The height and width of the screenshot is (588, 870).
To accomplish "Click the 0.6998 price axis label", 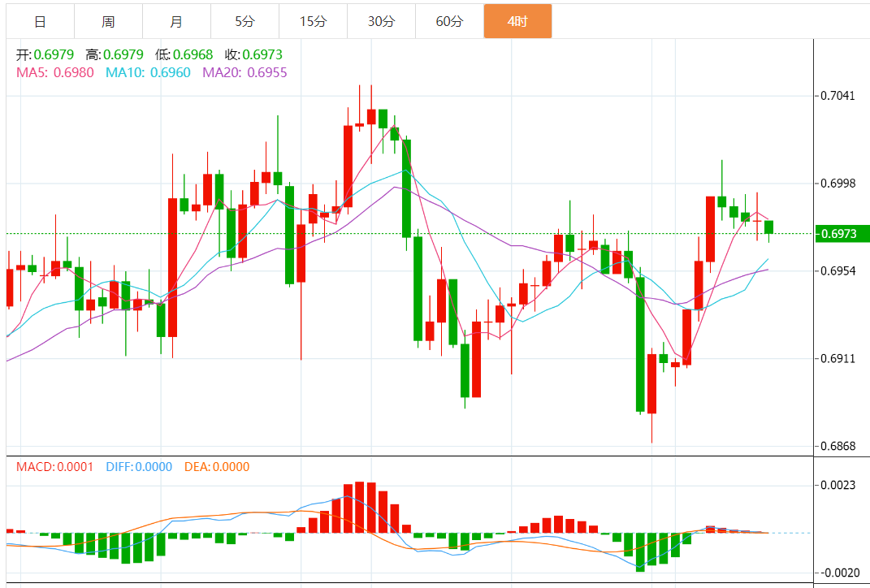I will (838, 183).
